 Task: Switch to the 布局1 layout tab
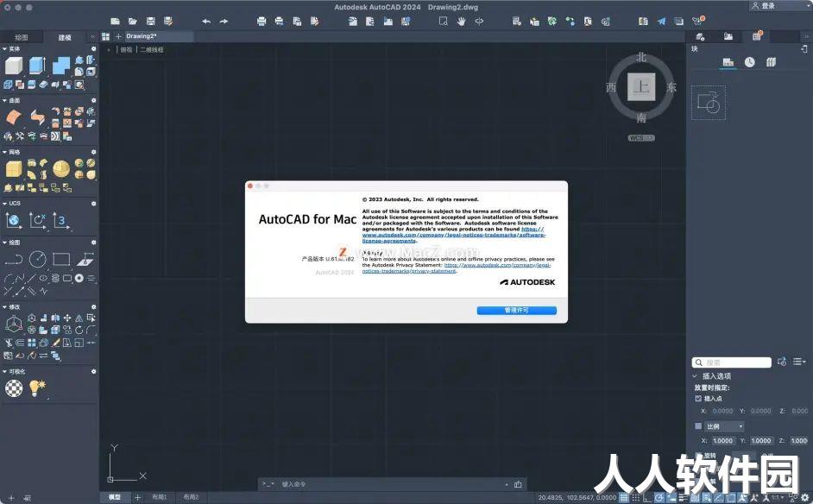pyautogui.click(x=159, y=497)
